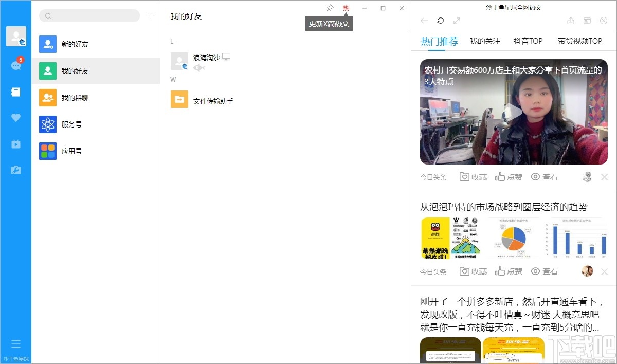Click the add contact plus icon
This screenshot has height=364, width=617.
pyautogui.click(x=150, y=16)
